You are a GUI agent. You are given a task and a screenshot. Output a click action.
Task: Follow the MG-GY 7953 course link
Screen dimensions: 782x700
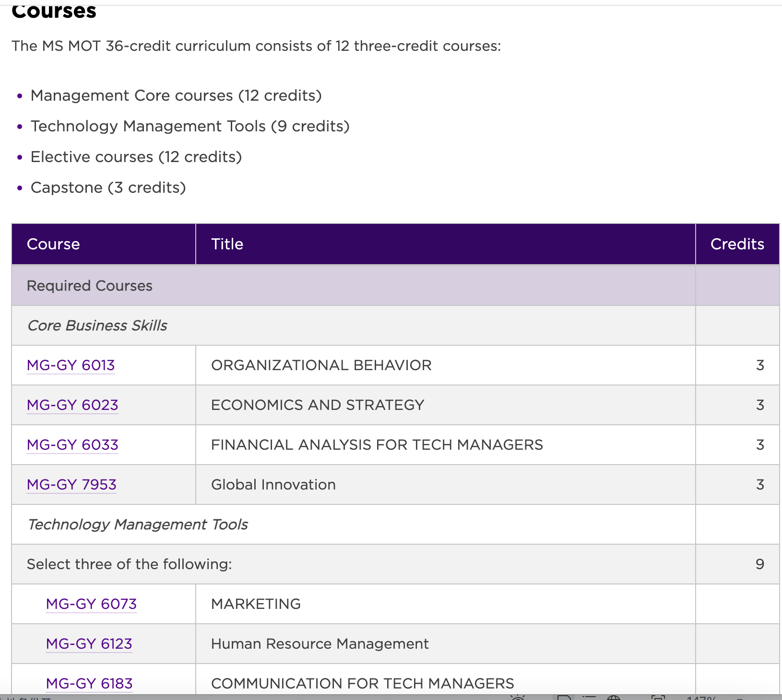(71, 485)
